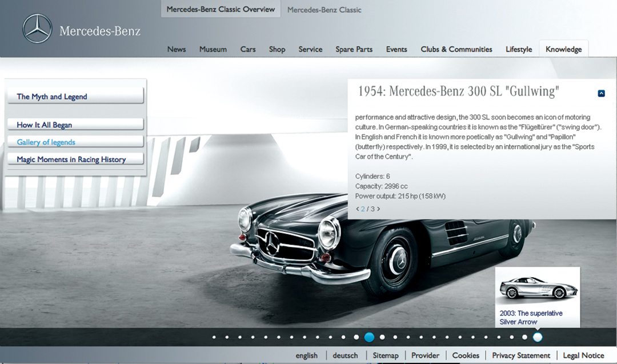This screenshot has width=617, height=364.
Task: Open the Museum menu
Action: [213, 49]
